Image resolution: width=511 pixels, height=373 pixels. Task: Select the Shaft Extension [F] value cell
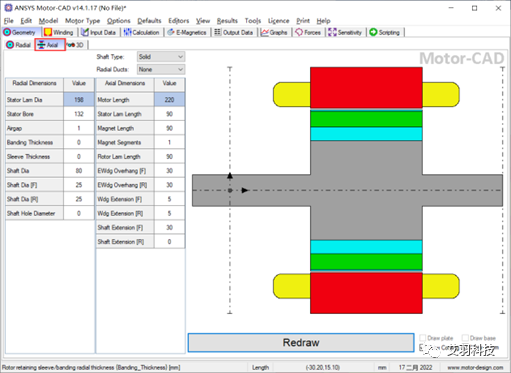pyautogui.click(x=169, y=227)
